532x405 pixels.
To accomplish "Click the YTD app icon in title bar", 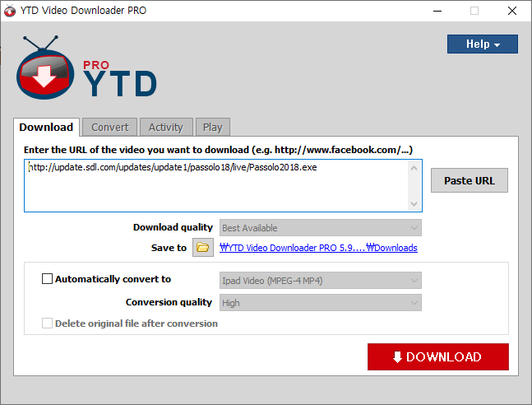I will click(x=10, y=11).
